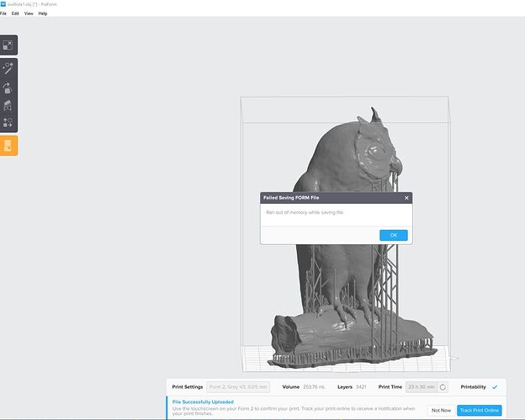Refresh the print time estimate
525x420 pixels.
click(443, 387)
